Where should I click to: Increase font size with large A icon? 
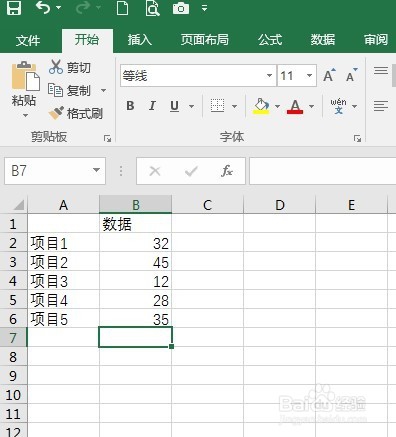click(x=329, y=75)
